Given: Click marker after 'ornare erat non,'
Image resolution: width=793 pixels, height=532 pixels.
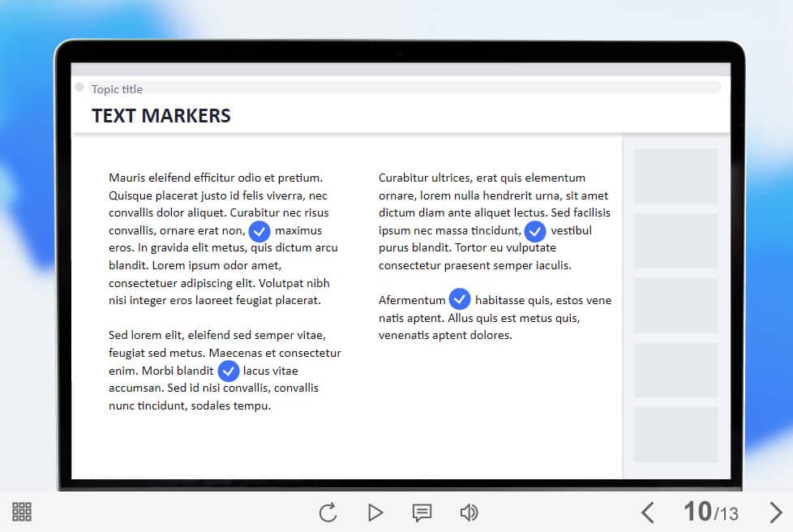Looking at the screenshot, I should (259, 231).
